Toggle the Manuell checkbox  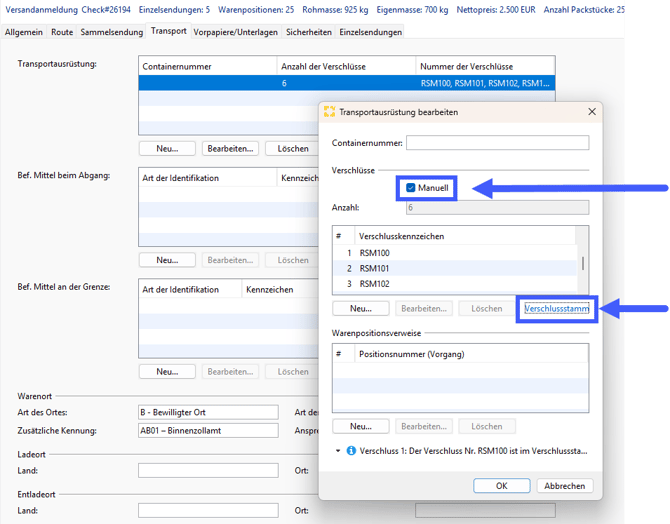[x=411, y=188]
